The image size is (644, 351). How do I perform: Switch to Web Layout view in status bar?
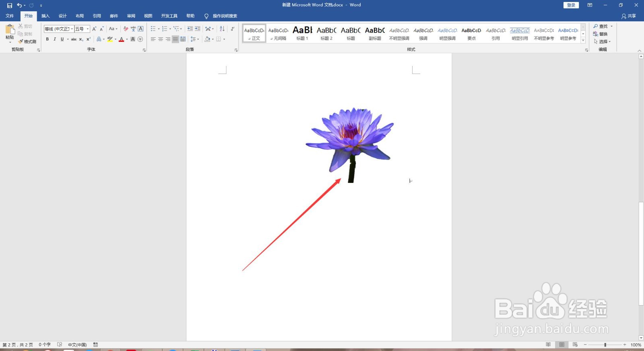point(575,345)
